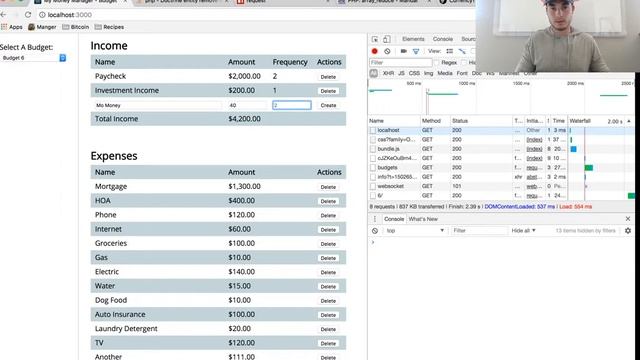Switch to large request rows view
This screenshot has height=360, width=640.
click(449, 51)
